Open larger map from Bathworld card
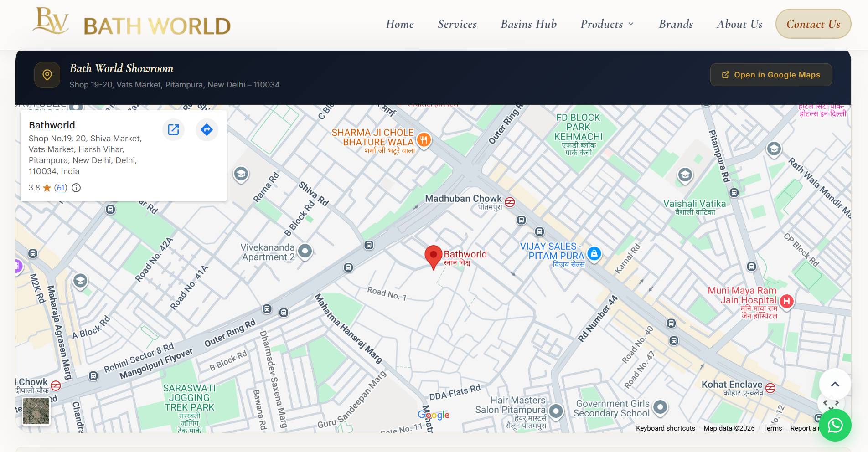 (173, 129)
